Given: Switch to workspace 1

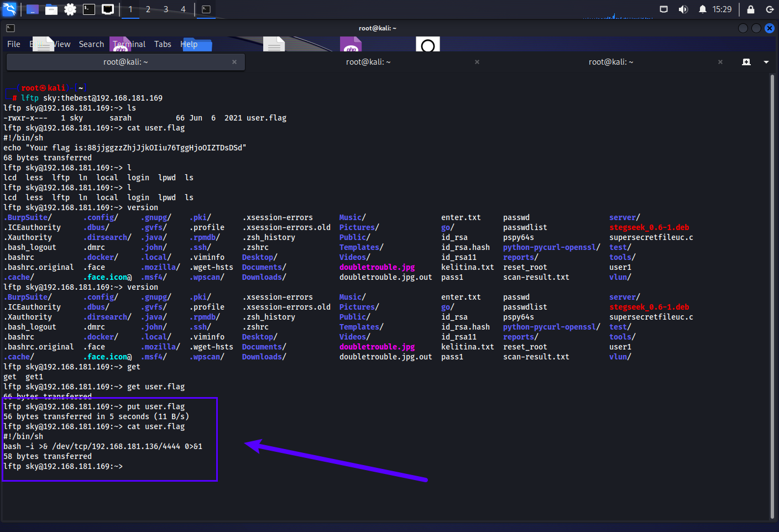Looking at the screenshot, I should [x=130, y=9].
